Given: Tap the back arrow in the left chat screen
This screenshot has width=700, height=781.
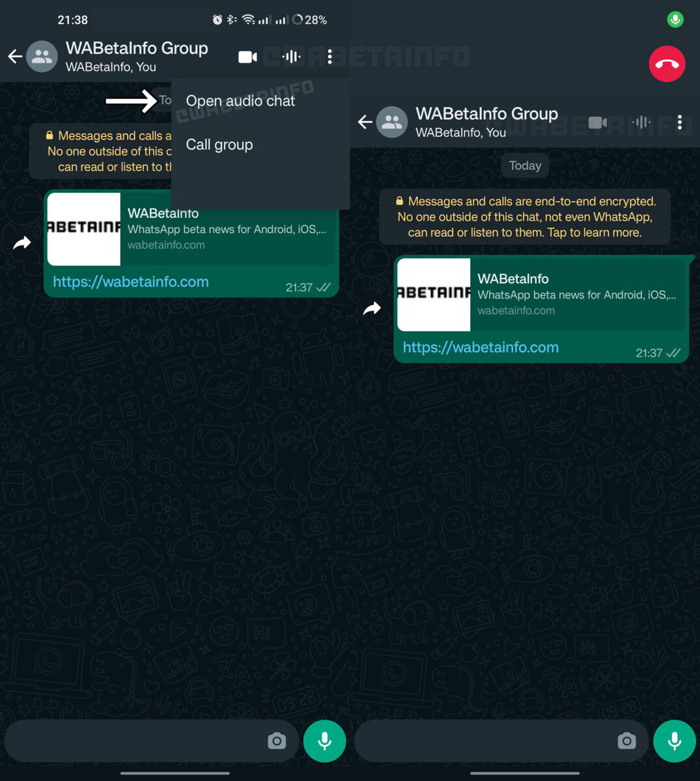Looking at the screenshot, I should [x=15, y=57].
